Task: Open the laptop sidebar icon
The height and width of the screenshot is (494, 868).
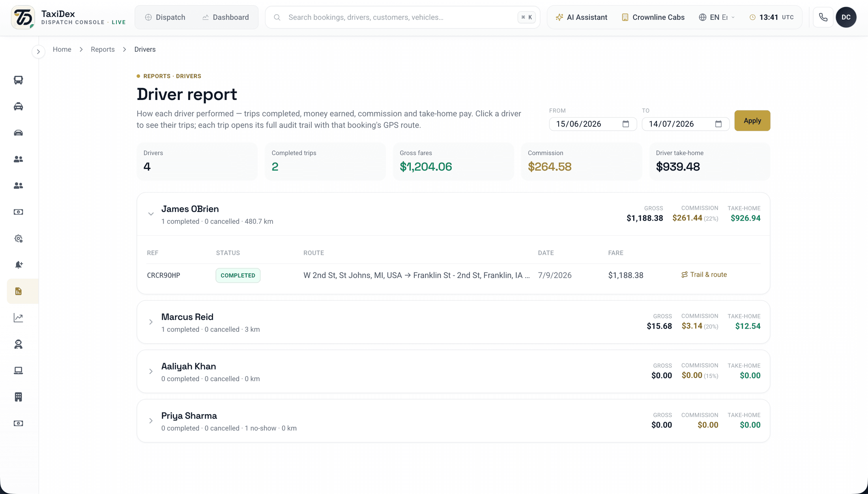Action: (x=18, y=370)
